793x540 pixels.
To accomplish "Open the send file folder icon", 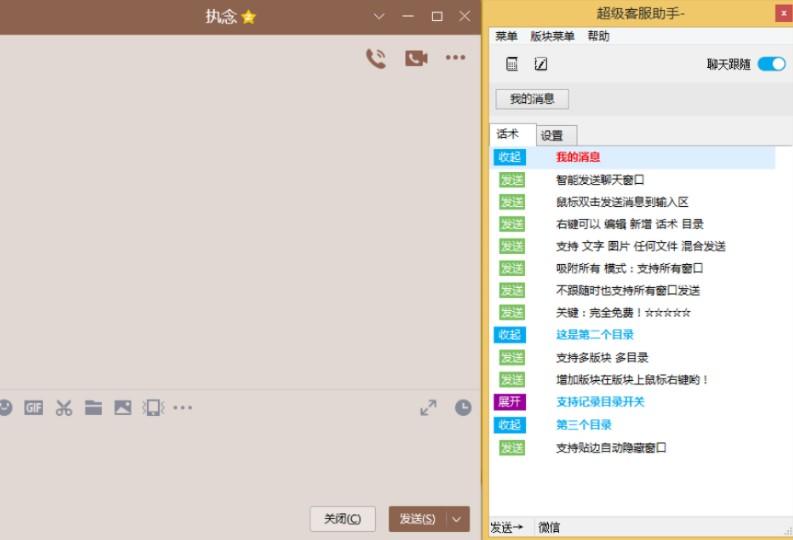I will click(x=93, y=407).
